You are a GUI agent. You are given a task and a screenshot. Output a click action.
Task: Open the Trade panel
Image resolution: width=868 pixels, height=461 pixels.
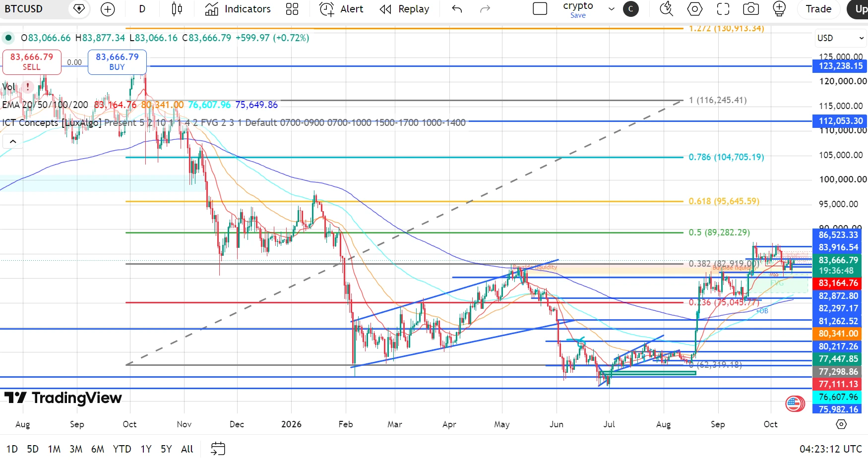pos(818,9)
